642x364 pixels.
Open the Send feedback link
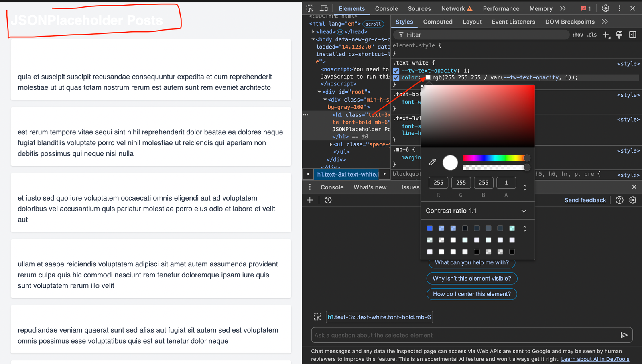click(585, 200)
